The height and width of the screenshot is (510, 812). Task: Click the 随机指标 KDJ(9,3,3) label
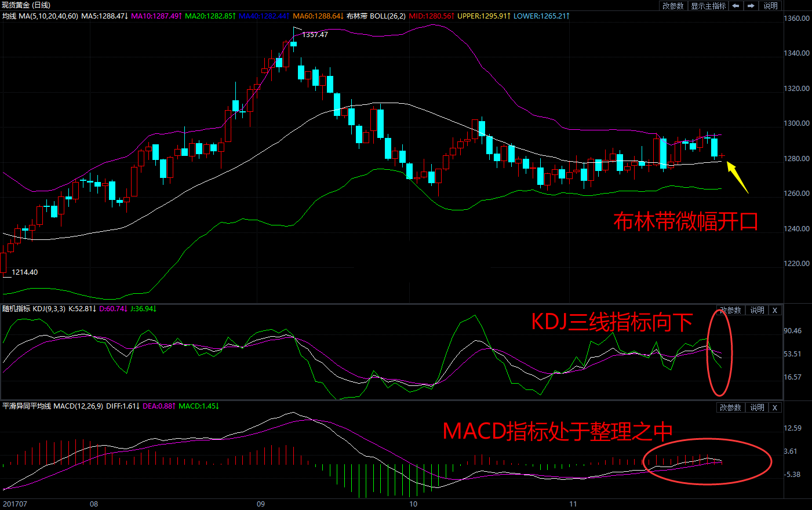point(34,309)
